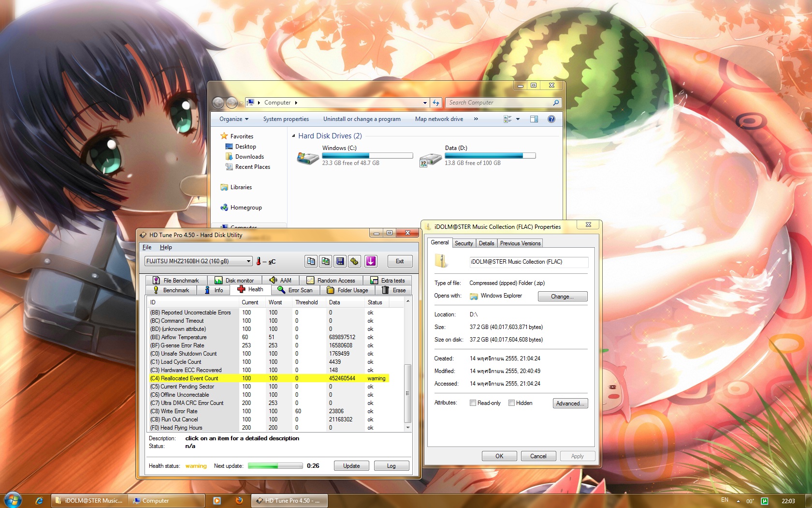Show hidden tray icons arrow
The width and height of the screenshot is (812, 508).
pos(738,501)
